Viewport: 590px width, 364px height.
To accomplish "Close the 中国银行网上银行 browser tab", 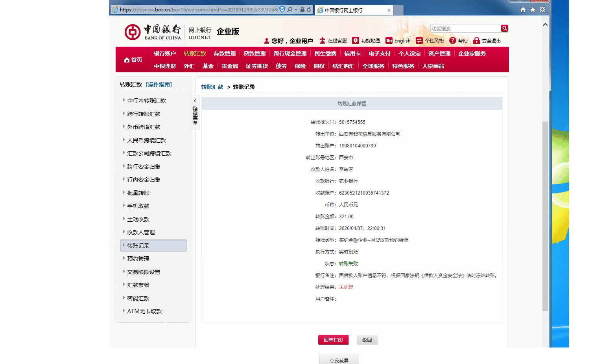I will pos(389,10).
